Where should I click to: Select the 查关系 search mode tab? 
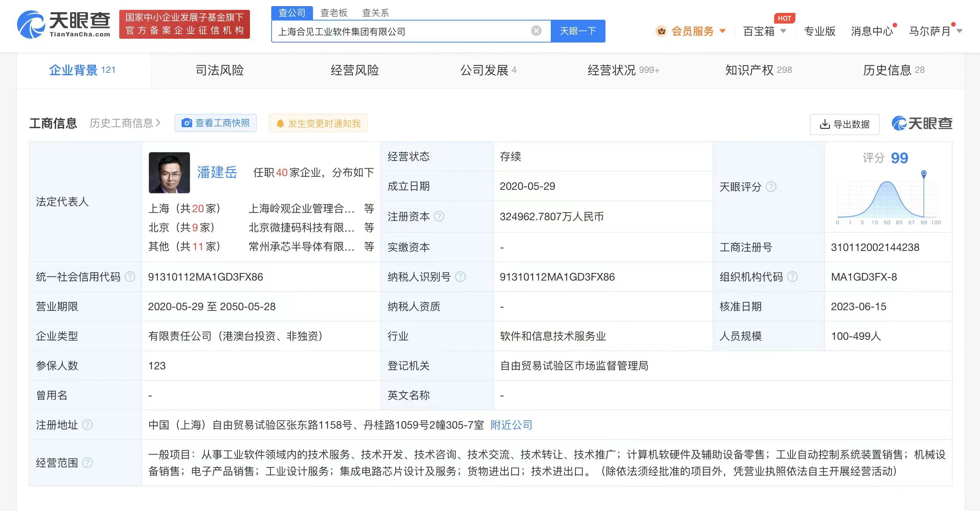376,13
